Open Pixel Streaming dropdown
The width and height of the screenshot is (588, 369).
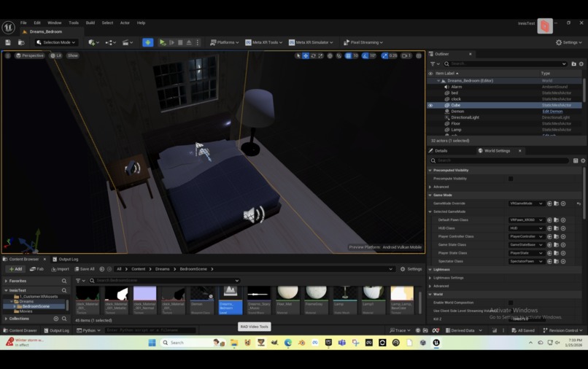tap(363, 42)
